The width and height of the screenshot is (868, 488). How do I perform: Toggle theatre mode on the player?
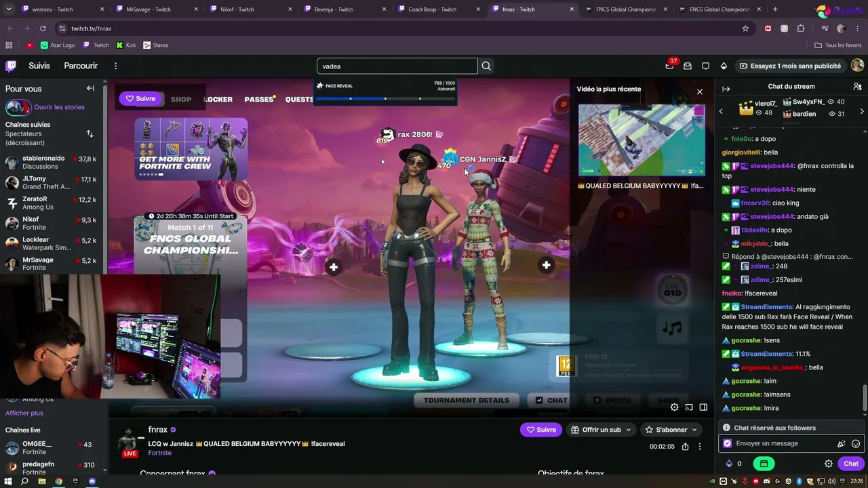[703, 407]
